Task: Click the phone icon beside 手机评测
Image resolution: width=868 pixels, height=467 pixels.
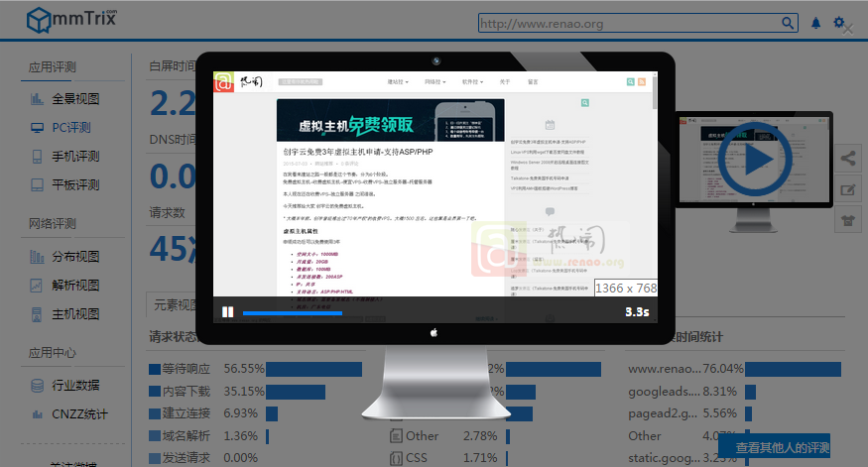Action: coord(37,157)
